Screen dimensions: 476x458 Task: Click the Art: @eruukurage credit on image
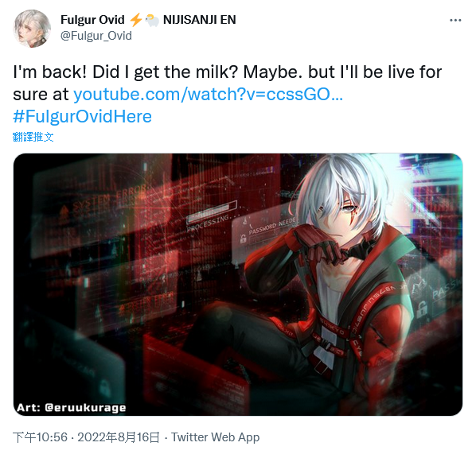pos(72,407)
